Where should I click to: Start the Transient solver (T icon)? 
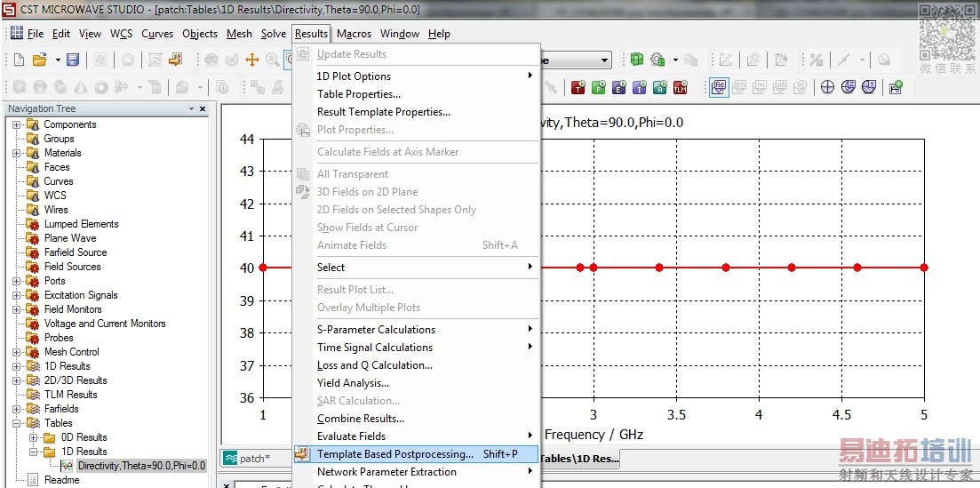[x=578, y=88]
